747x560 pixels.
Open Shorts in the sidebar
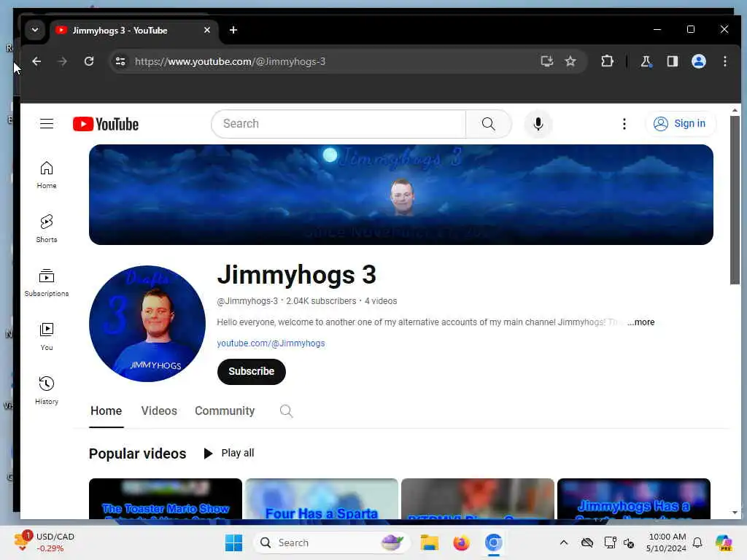47,228
